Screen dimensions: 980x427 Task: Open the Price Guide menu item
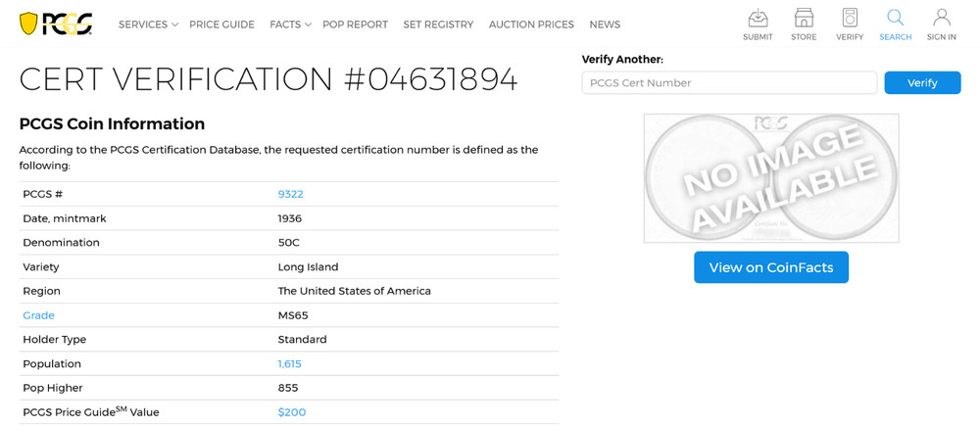coord(221,24)
